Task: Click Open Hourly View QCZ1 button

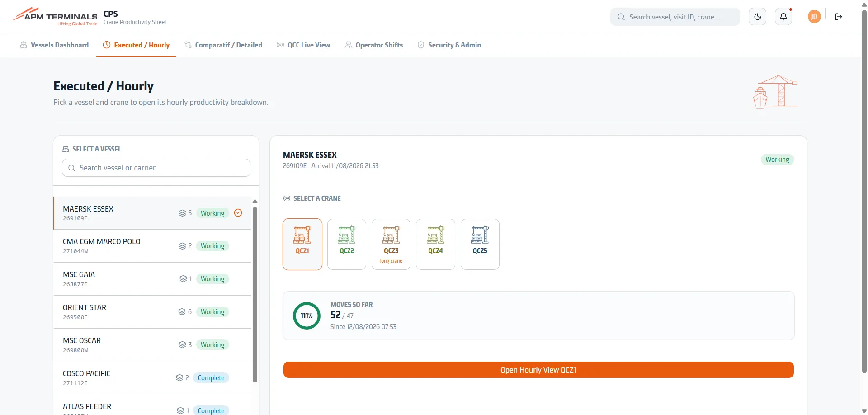Action: coord(538,370)
